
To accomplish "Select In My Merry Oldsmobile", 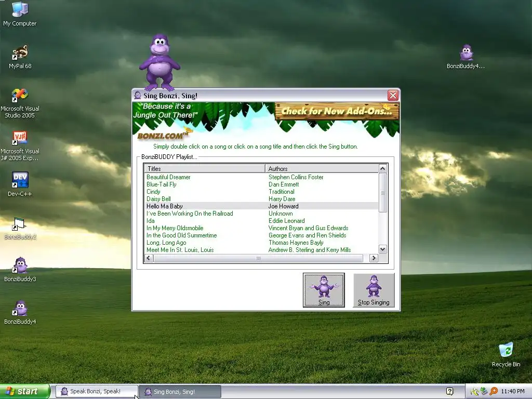I will tap(175, 228).
